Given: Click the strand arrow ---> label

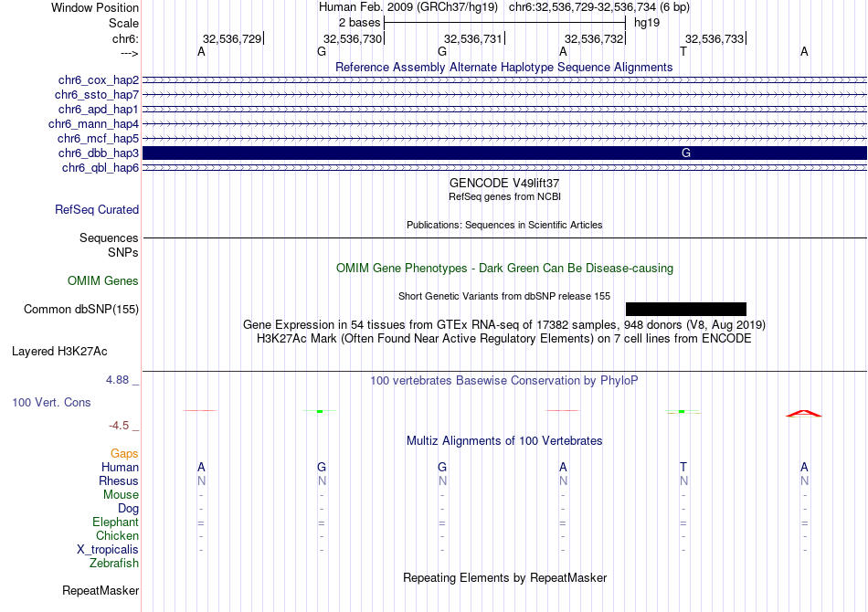Looking at the screenshot, I should click(130, 53).
